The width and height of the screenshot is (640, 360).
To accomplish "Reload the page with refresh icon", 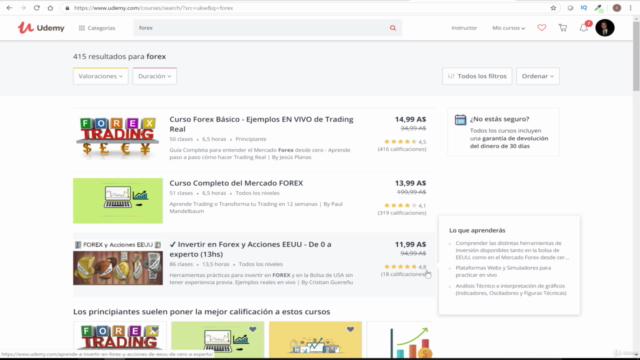I will pyautogui.click(x=36, y=8).
